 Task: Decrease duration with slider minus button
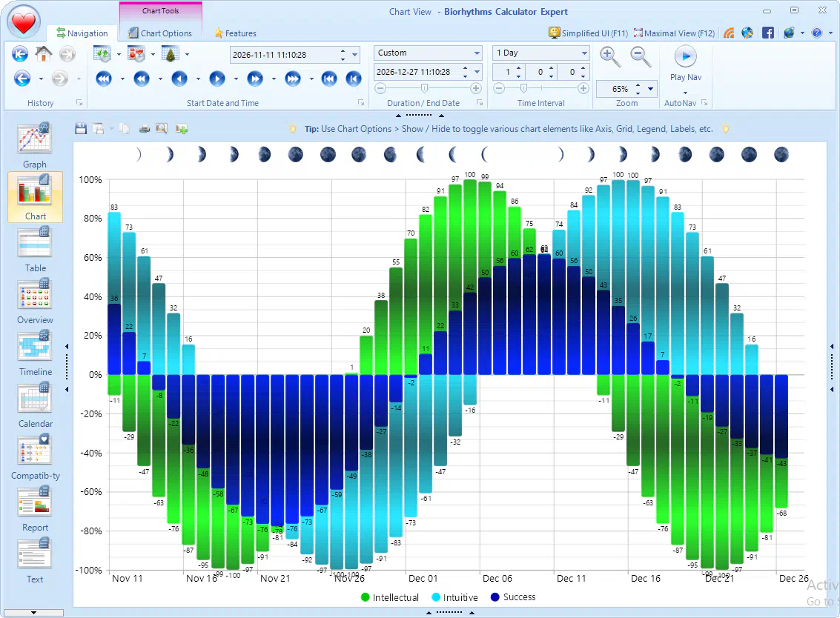[380, 88]
